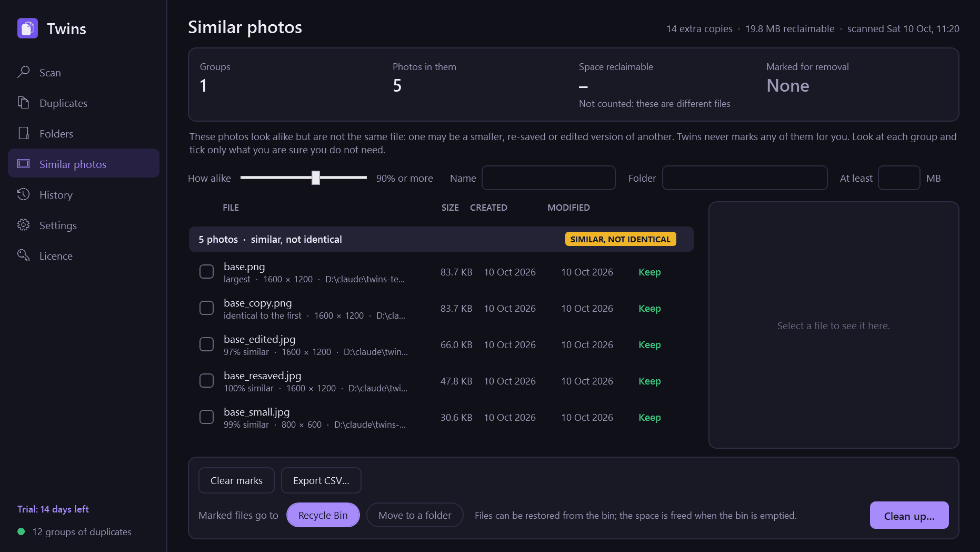This screenshot has width=980, height=552.
Task: Click the Folders icon in sidebar
Action: coord(23,133)
